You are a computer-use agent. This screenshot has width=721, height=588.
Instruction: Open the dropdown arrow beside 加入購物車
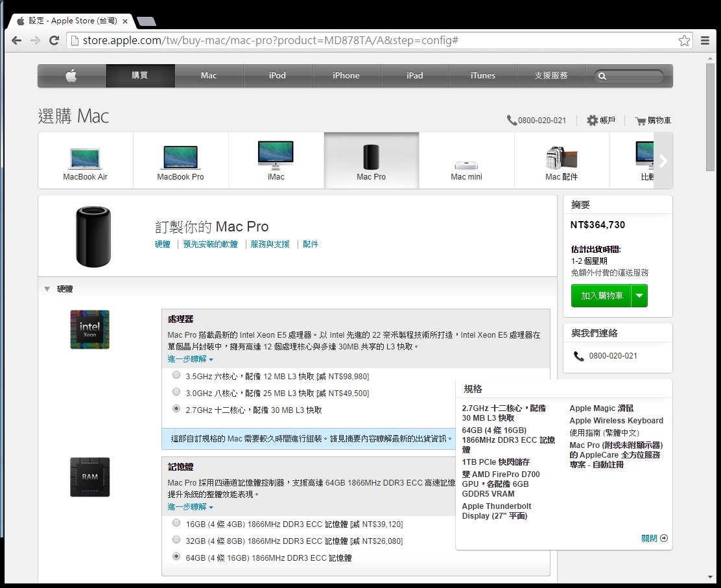pos(639,296)
